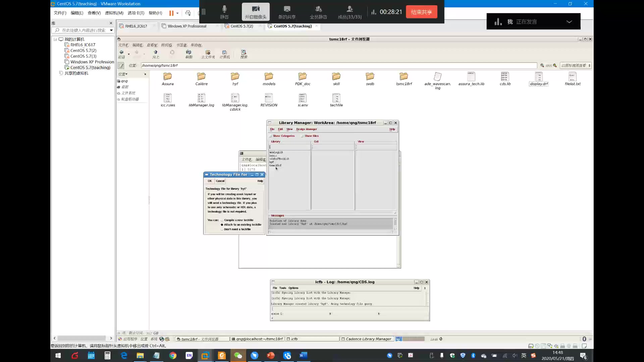Open members (成员) list in meeting bar
Viewport: 644px width, 362px height.
tap(350, 12)
